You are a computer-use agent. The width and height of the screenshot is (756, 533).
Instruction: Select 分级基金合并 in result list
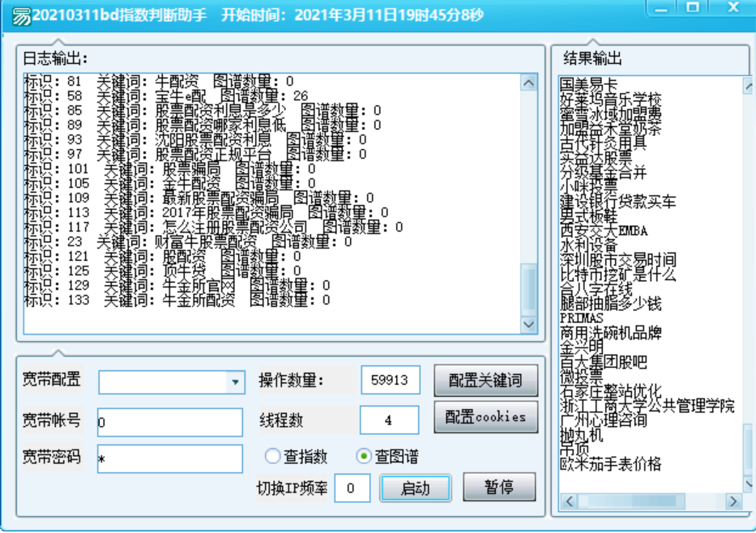pos(603,172)
